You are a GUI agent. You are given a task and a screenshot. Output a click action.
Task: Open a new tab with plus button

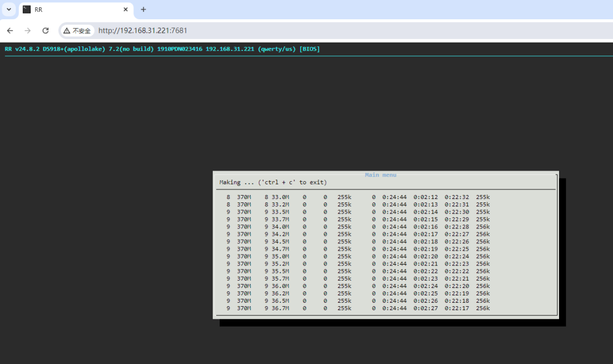click(143, 10)
